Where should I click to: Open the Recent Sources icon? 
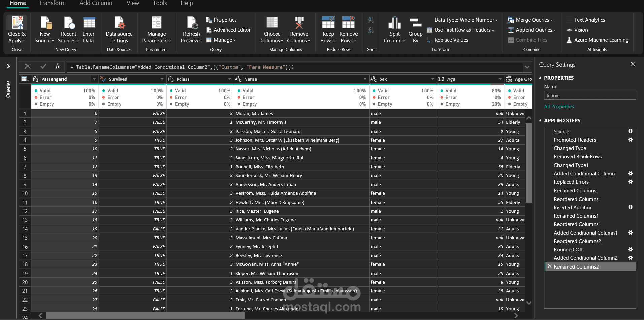tap(69, 23)
